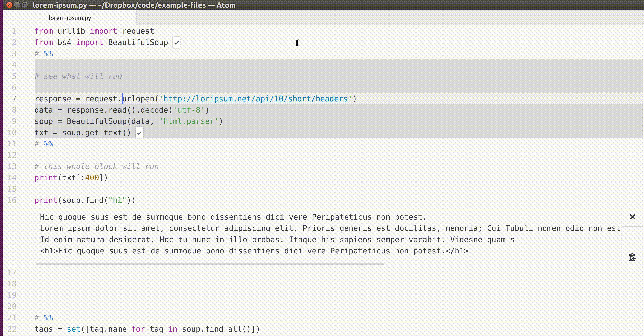644x336 pixels.
Task: Minimize the Atom window
Action: 17,5
